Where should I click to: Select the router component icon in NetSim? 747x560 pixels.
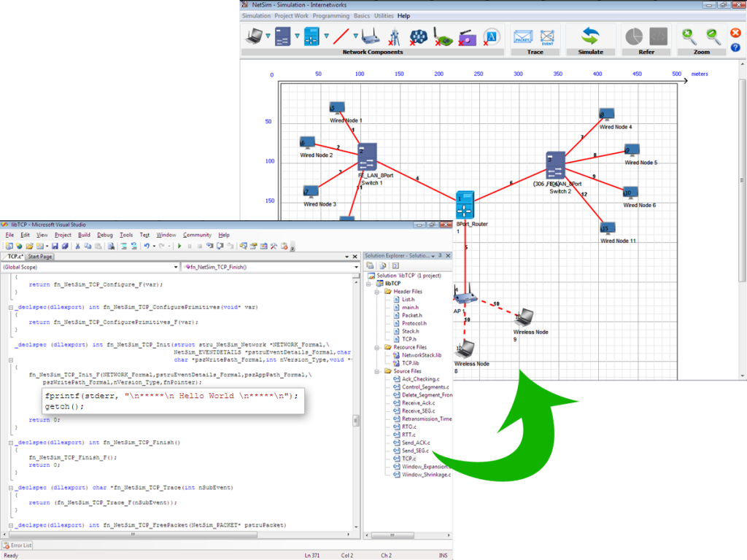311,36
